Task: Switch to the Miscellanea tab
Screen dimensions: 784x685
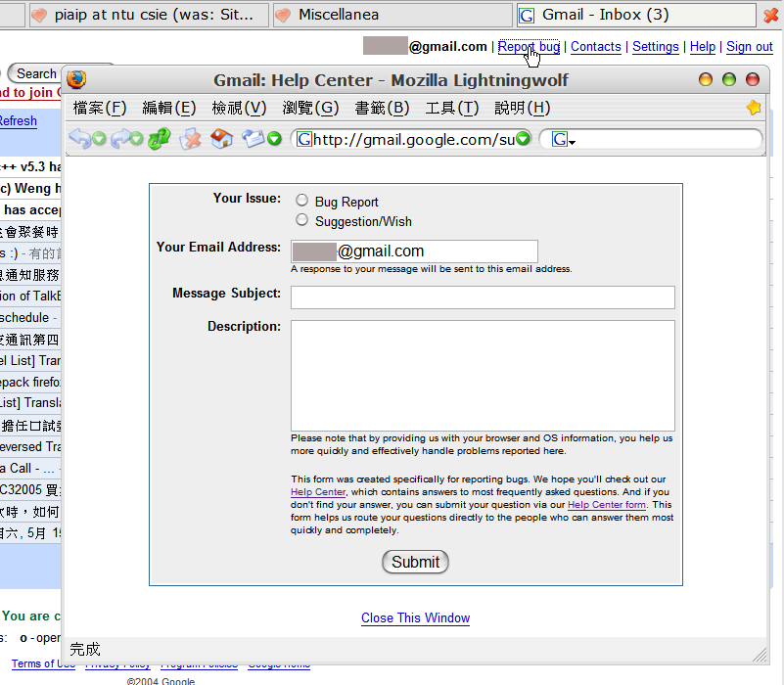Action: (393, 15)
